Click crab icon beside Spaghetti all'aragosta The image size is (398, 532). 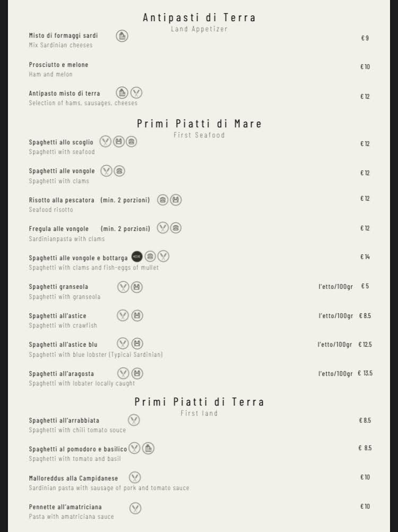click(137, 373)
